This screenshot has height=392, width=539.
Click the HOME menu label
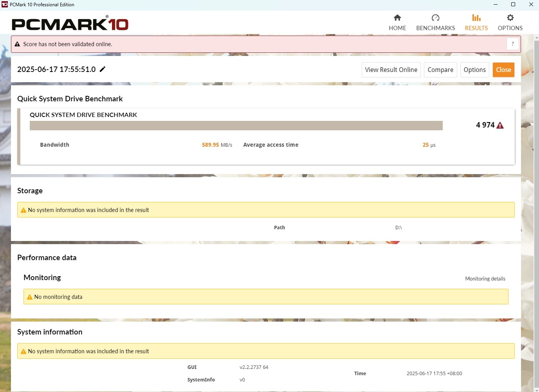[x=397, y=28]
